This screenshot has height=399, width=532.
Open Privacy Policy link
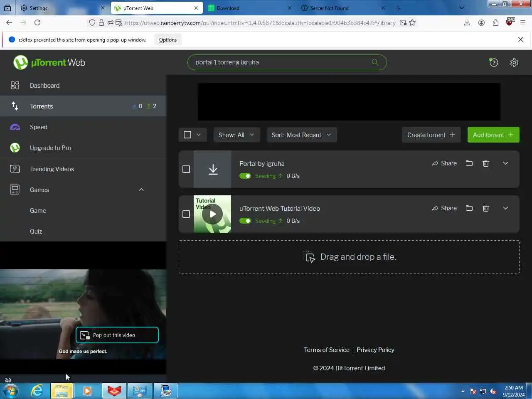375,350
